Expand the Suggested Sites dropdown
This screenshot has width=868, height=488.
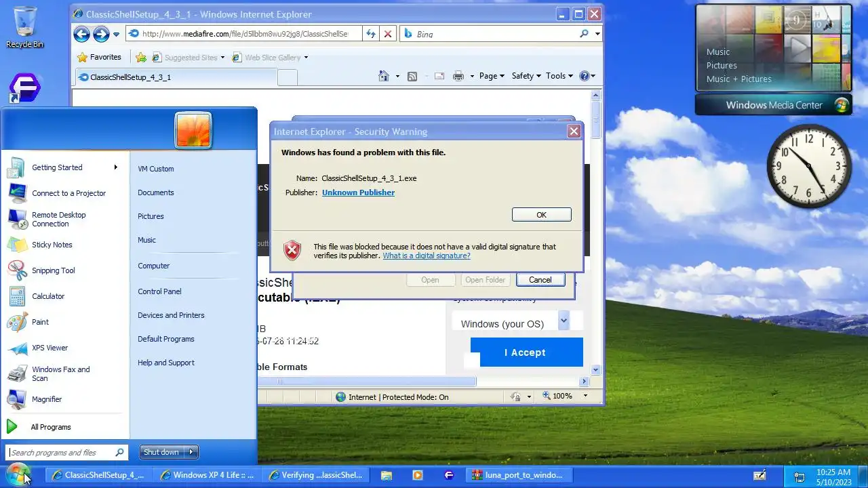(222, 58)
